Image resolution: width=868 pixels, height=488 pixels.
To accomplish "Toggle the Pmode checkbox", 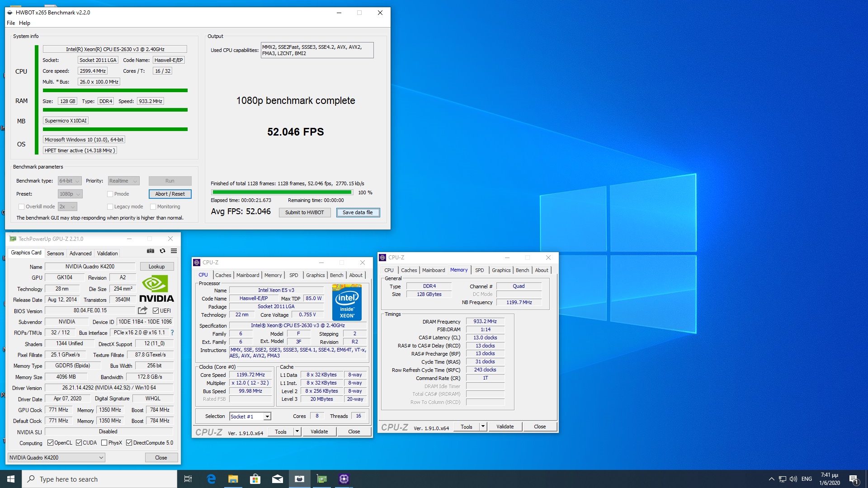I will [110, 194].
